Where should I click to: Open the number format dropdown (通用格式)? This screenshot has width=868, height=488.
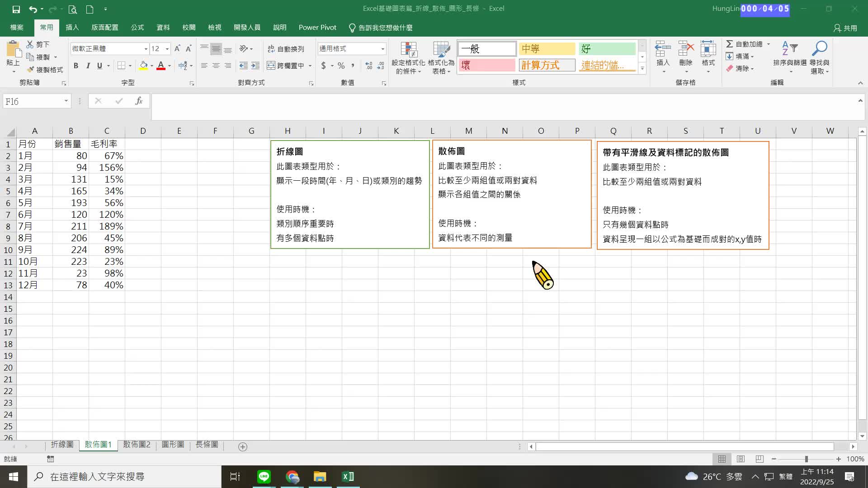point(382,49)
